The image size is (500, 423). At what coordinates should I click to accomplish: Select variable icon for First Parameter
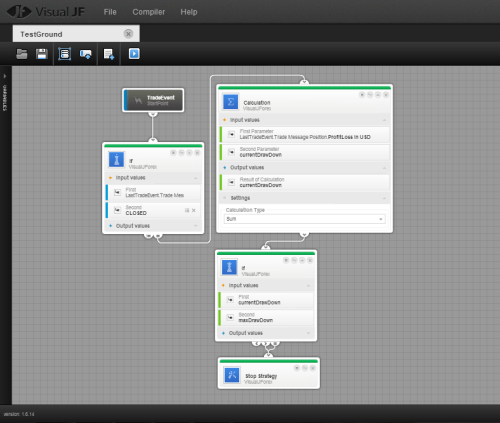[231, 134]
